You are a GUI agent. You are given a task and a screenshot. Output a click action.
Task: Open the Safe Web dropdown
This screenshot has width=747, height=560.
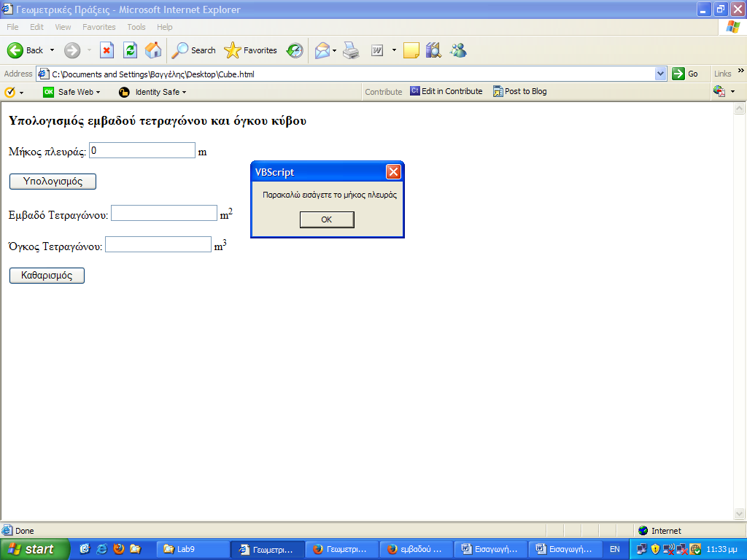pyautogui.click(x=71, y=92)
